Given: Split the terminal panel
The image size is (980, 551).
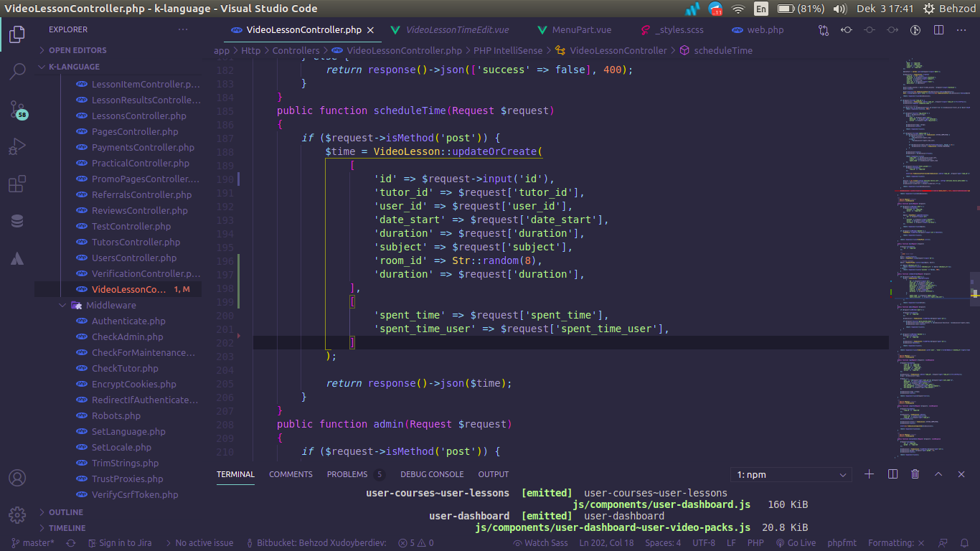Looking at the screenshot, I should coord(892,474).
